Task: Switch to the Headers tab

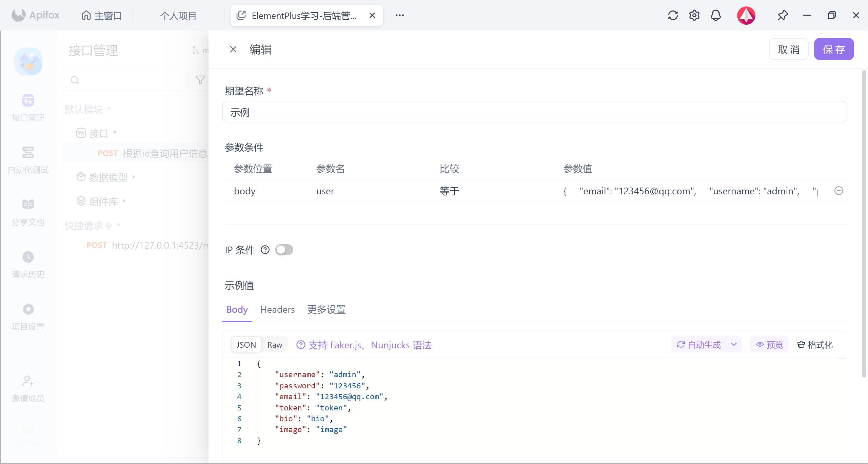Action: pyautogui.click(x=277, y=309)
